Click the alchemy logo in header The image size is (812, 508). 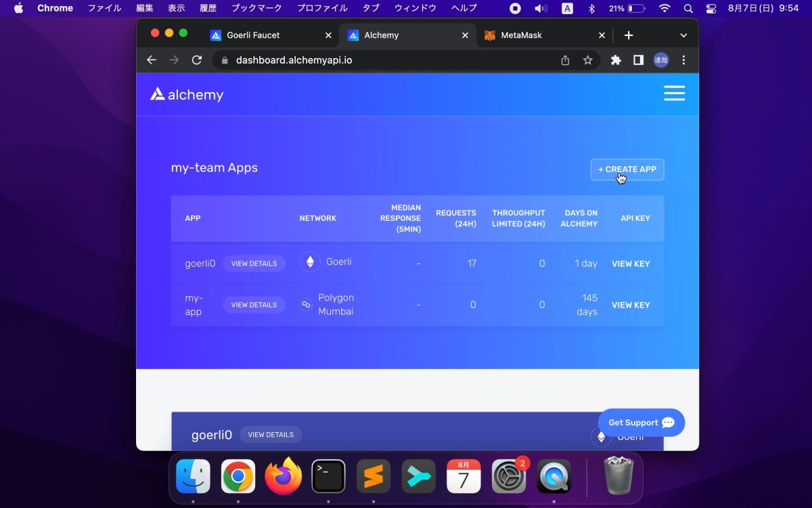click(x=187, y=94)
